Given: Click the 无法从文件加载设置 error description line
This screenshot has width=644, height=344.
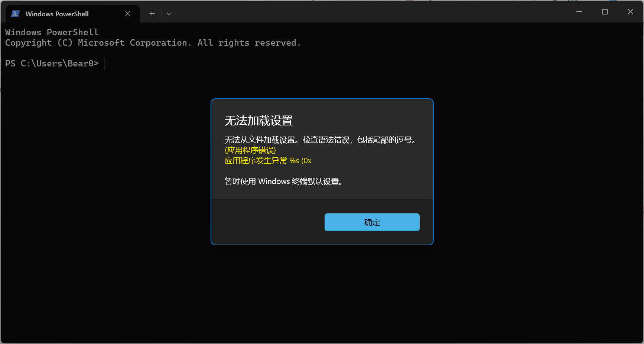Looking at the screenshot, I should tap(320, 140).
